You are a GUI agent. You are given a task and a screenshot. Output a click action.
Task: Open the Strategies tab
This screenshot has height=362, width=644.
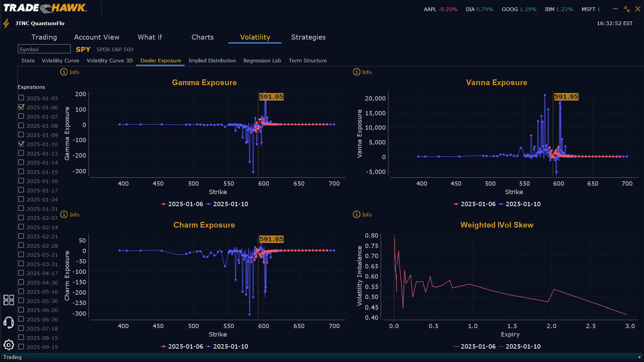[x=308, y=37]
